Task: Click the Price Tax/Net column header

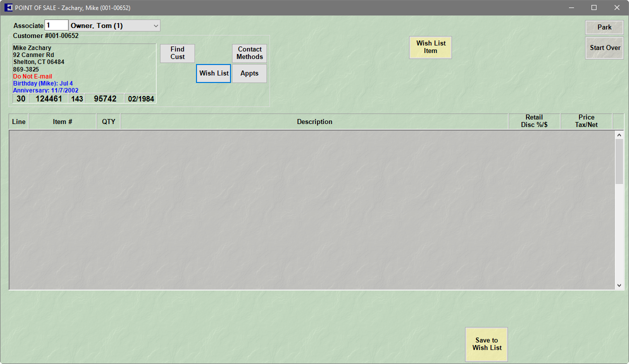Action: point(586,121)
